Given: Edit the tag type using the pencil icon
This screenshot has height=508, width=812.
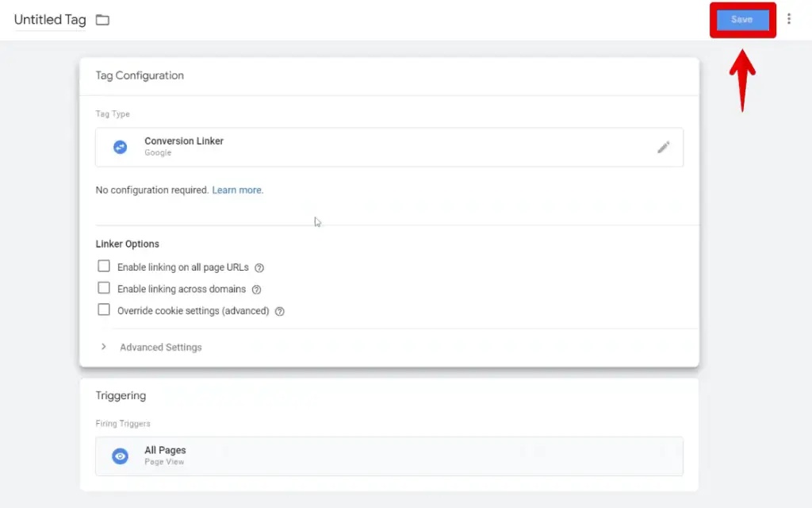Looking at the screenshot, I should (x=664, y=147).
